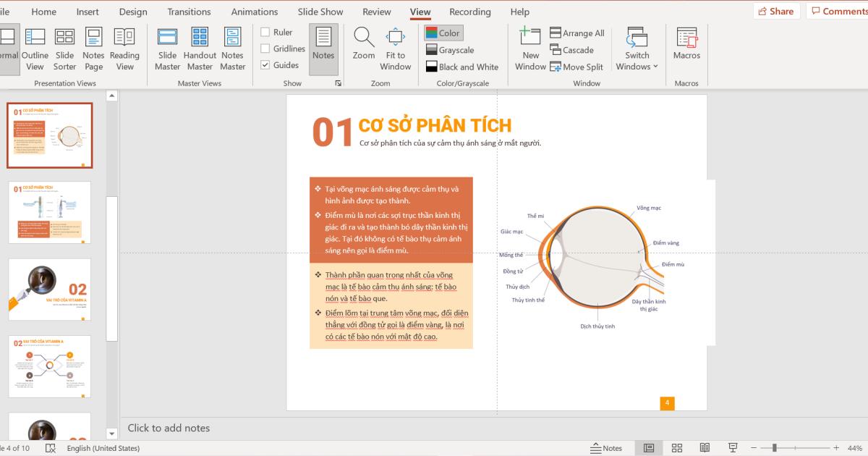Enable the Ruler checkbox
868x456 pixels.
click(x=277, y=32)
